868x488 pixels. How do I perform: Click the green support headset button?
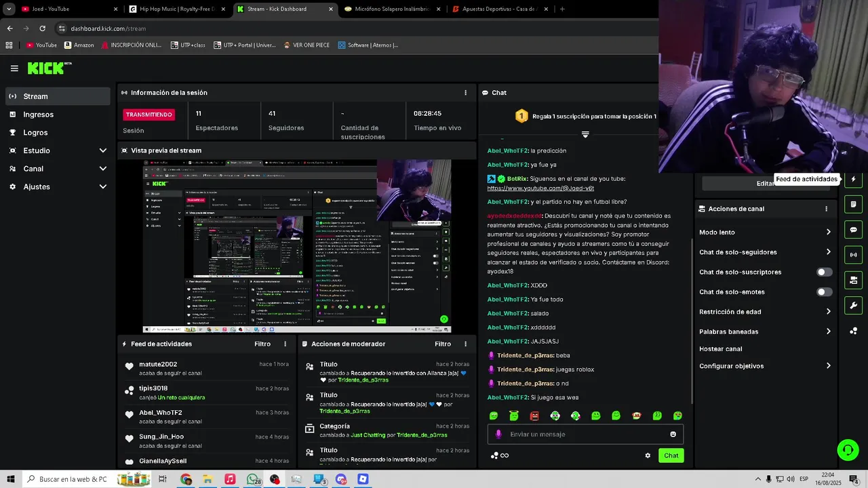coord(847,449)
